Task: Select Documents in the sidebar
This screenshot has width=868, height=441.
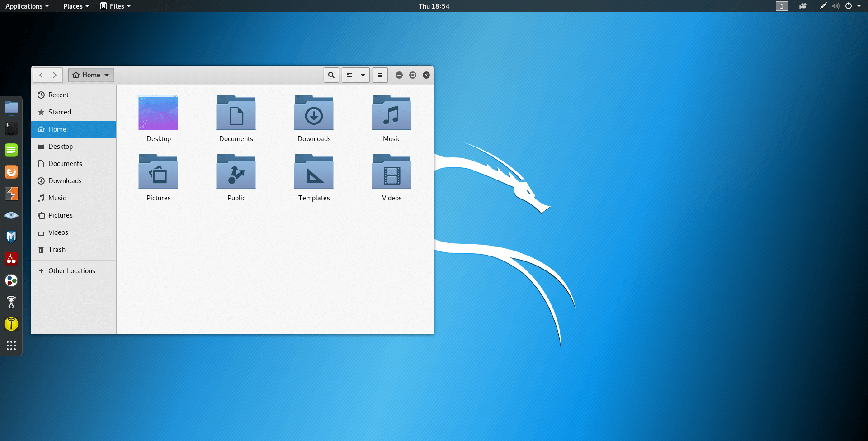Action: 74,164
